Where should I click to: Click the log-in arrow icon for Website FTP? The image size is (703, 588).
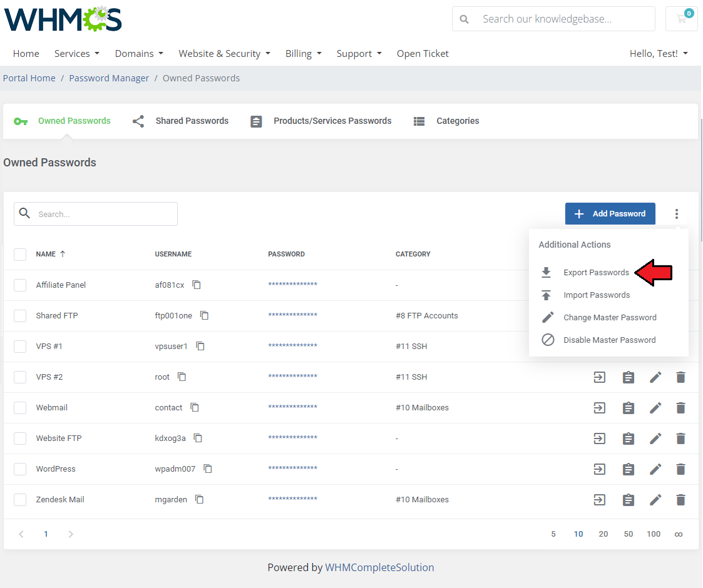(x=600, y=438)
